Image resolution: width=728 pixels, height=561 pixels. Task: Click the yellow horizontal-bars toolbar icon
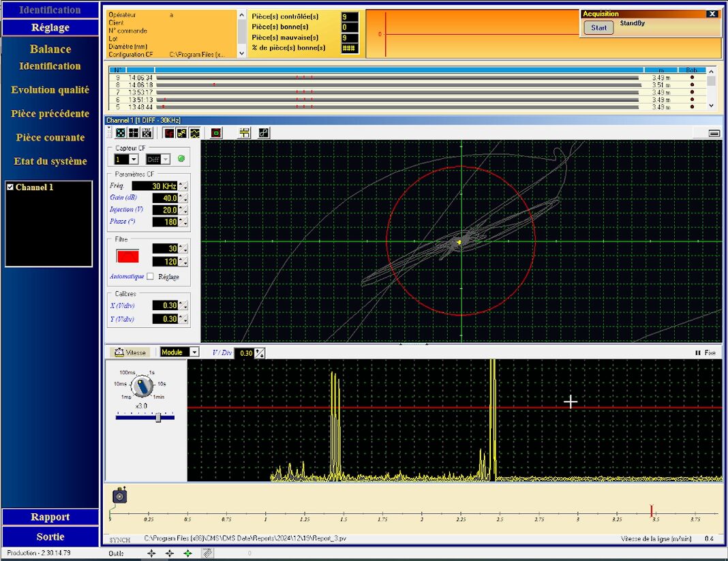click(243, 133)
